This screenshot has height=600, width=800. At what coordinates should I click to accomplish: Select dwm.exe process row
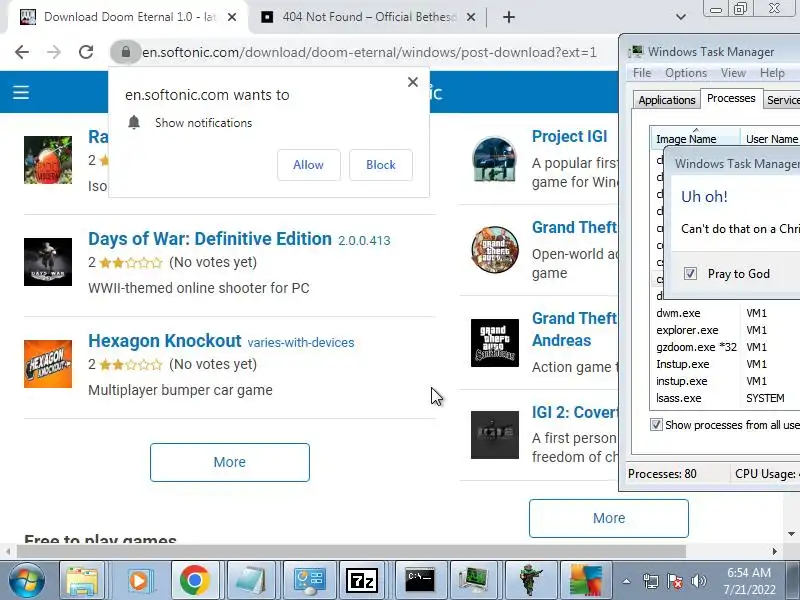pyautogui.click(x=725, y=313)
